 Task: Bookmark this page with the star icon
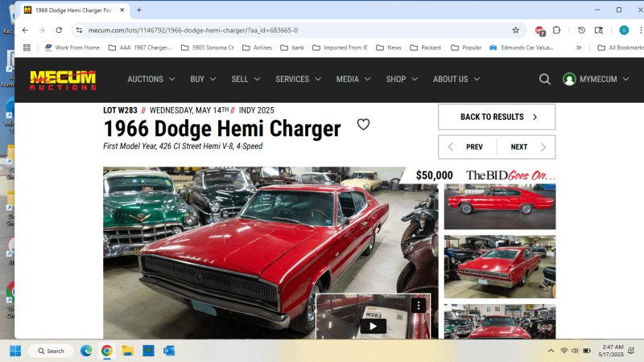(x=515, y=30)
